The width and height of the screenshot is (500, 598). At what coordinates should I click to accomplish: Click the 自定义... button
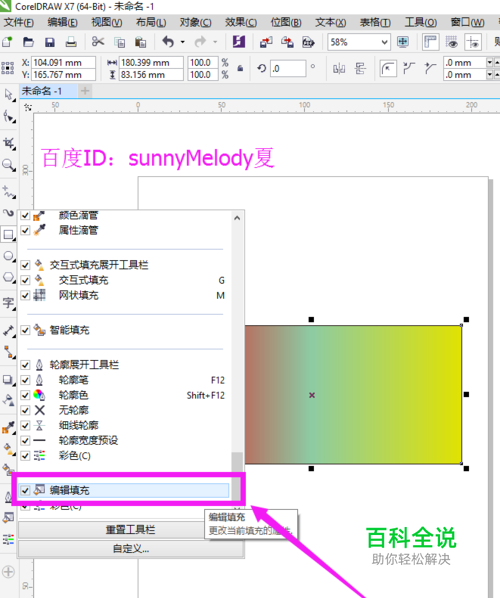tap(131, 549)
